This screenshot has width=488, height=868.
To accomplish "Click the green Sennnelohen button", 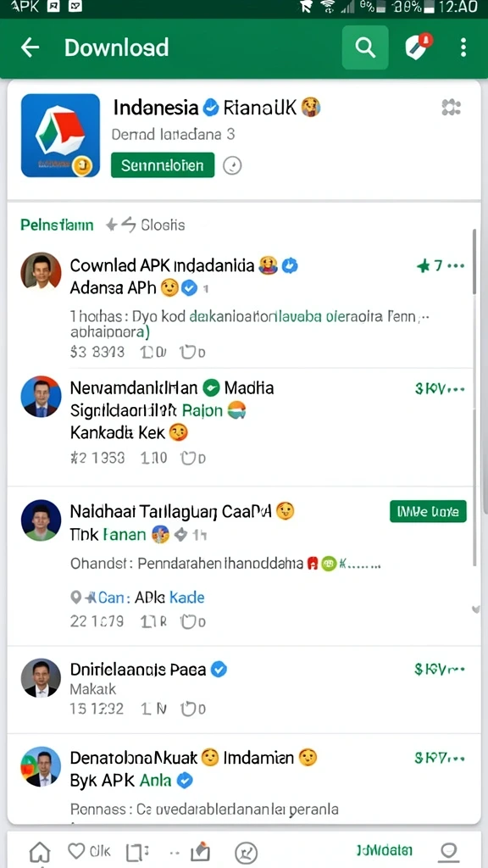I will [x=163, y=165].
